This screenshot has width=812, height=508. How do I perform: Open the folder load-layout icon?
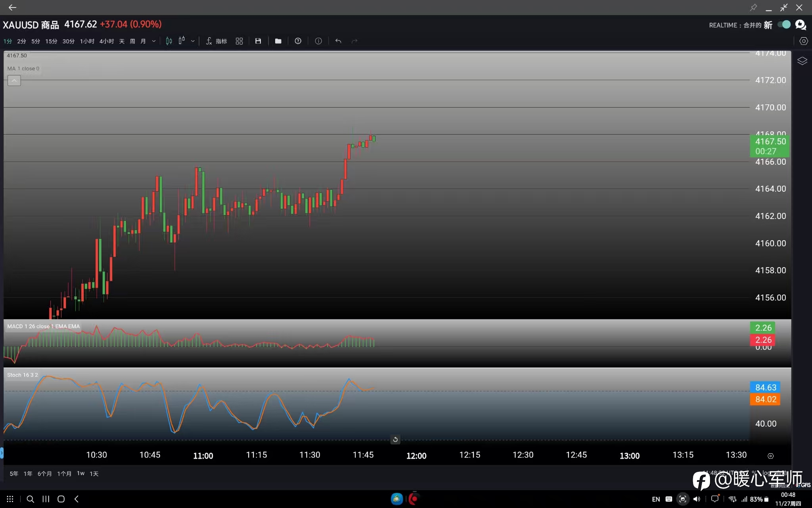click(278, 41)
